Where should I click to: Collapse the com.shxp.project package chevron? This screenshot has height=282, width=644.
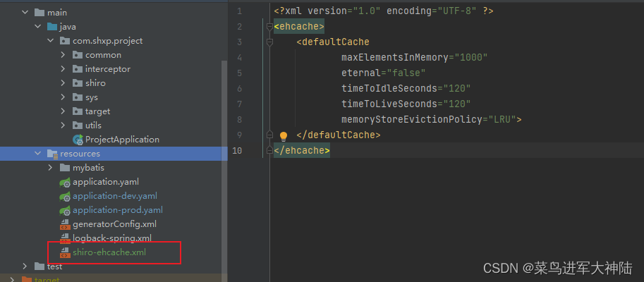pos(51,41)
